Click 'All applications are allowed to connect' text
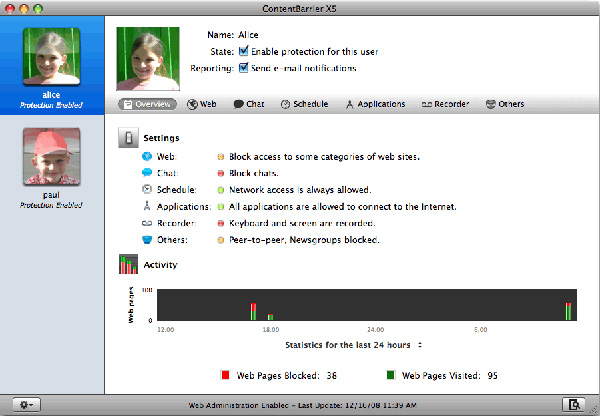Image resolution: width=600 pixels, height=416 pixels. [342, 207]
